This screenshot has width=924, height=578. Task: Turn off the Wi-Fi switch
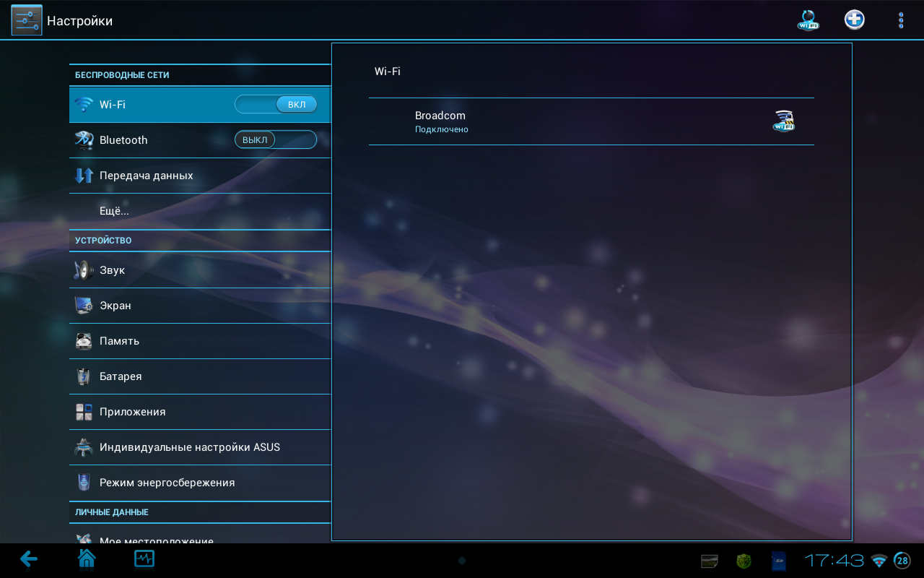276,105
